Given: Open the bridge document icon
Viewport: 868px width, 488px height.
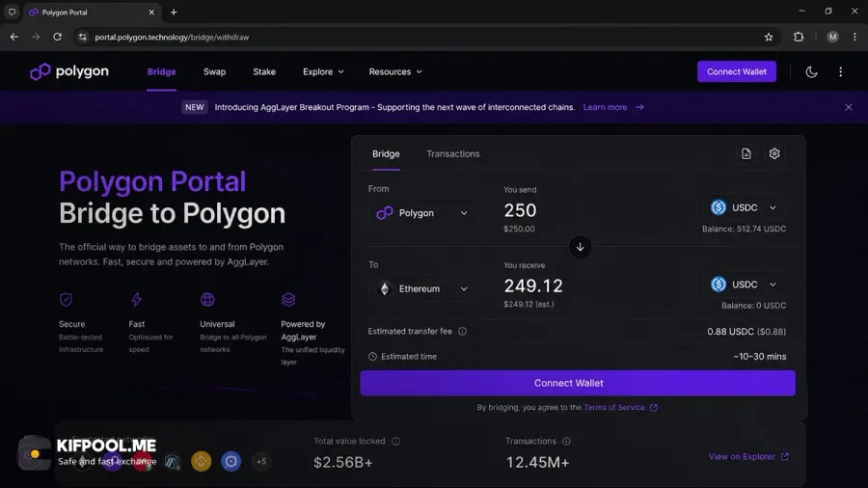Looking at the screenshot, I should (746, 153).
